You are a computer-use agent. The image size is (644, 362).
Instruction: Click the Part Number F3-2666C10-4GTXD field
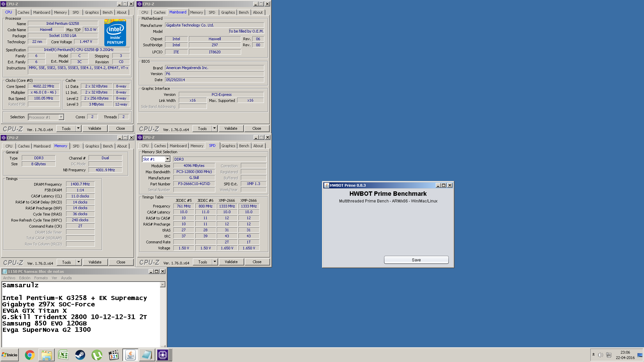194,184
